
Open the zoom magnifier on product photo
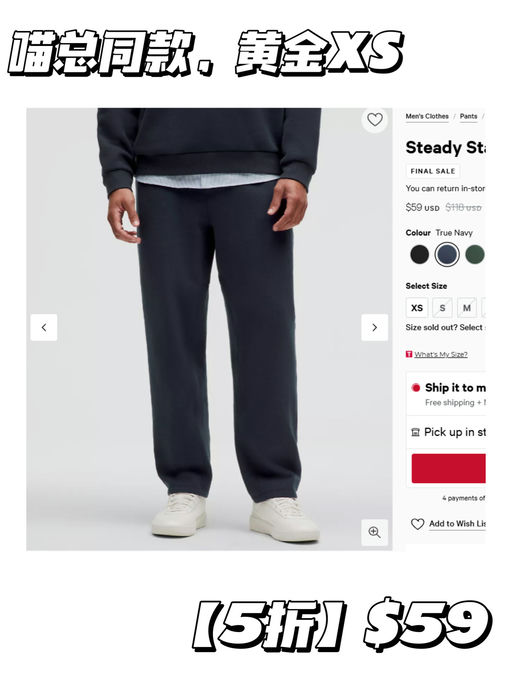click(x=374, y=532)
